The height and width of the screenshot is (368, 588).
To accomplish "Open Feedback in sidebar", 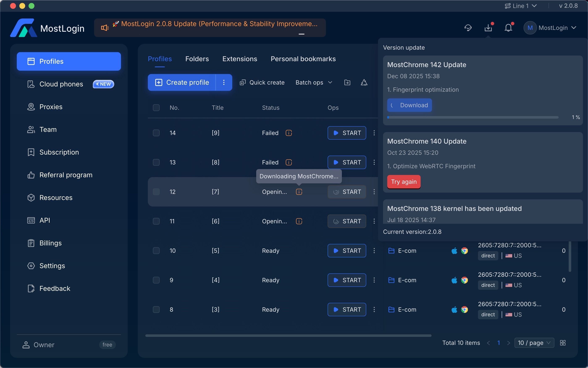I will (69, 289).
